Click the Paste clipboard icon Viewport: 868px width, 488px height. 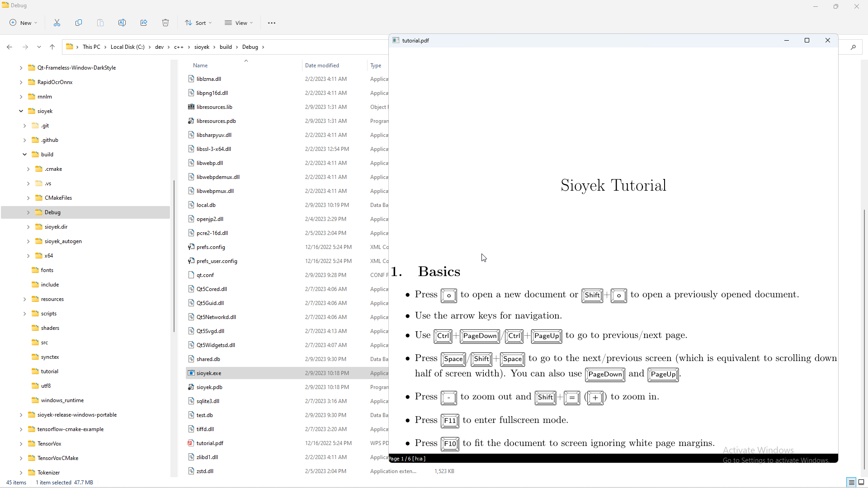click(100, 23)
